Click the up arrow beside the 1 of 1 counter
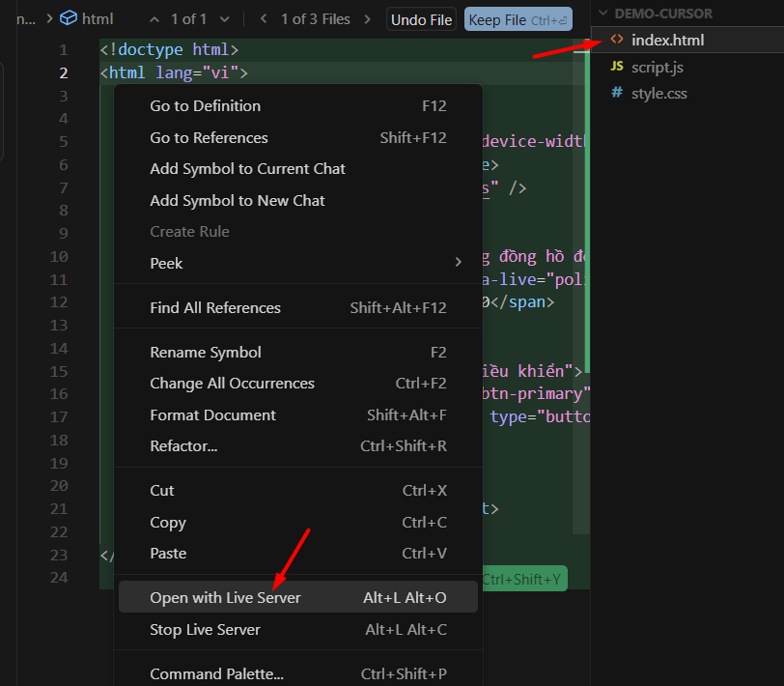784x686 pixels. point(154,17)
